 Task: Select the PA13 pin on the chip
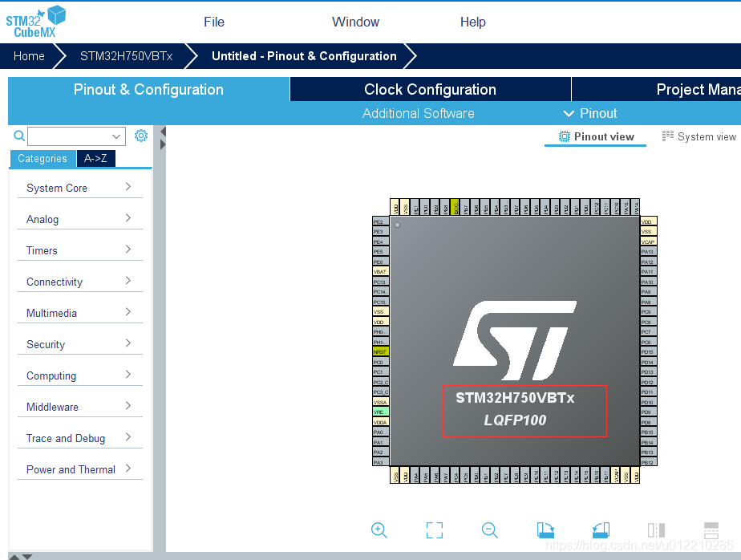[648, 252]
